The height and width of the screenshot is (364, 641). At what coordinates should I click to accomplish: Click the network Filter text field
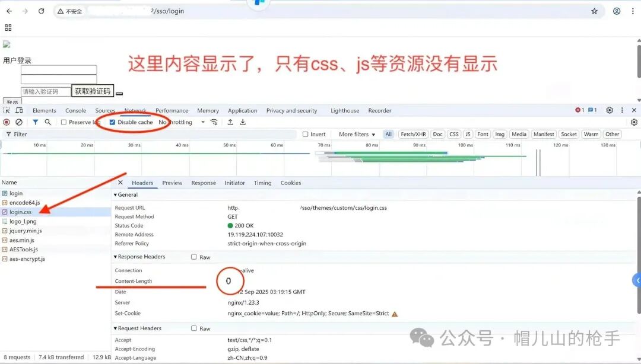click(150, 134)
